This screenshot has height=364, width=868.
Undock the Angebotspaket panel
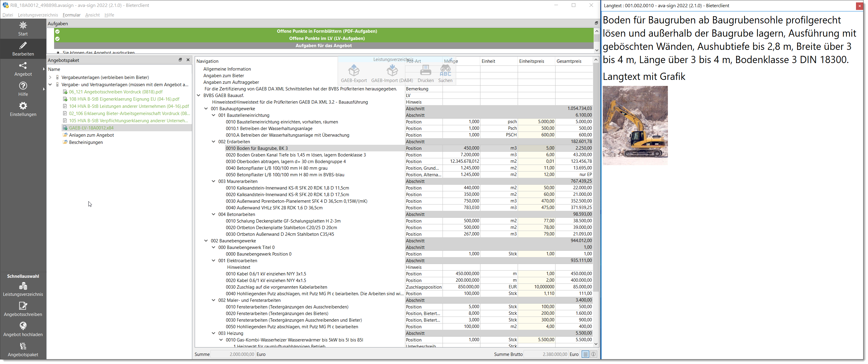click(x=180, y=59)
